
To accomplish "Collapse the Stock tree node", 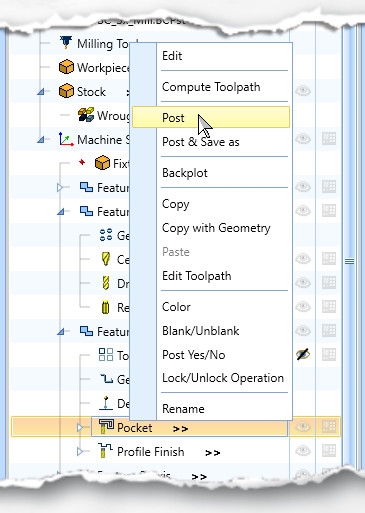I will pos(41,91).
